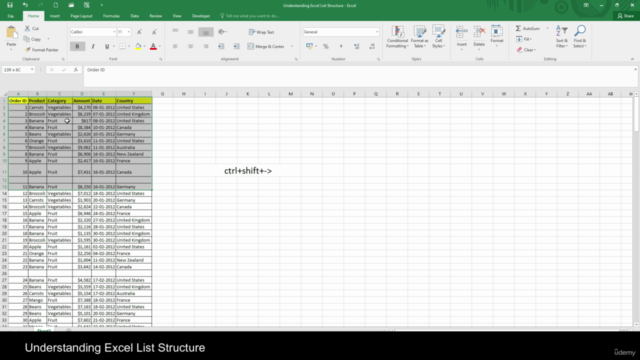Open the Fill dropdown

point(524,39)
